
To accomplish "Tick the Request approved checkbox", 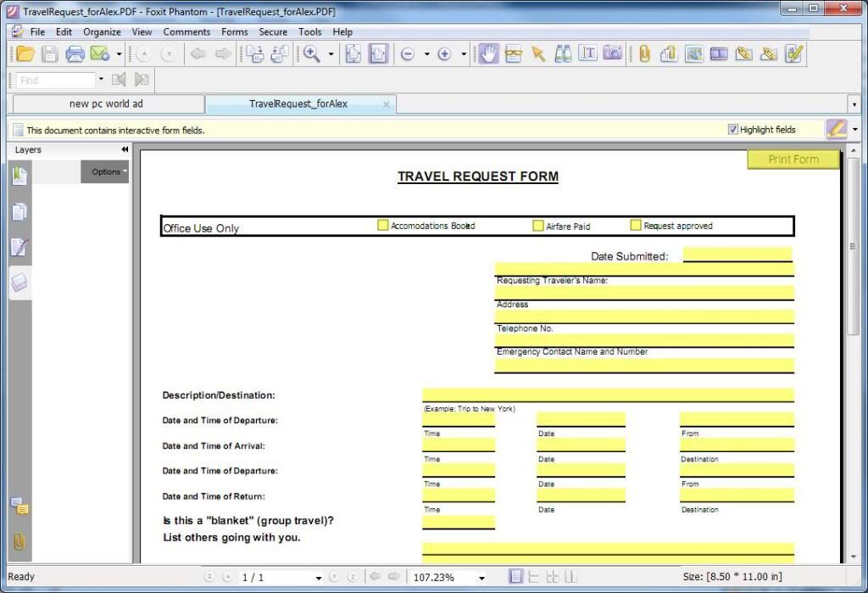I will (x=636, y=226).
